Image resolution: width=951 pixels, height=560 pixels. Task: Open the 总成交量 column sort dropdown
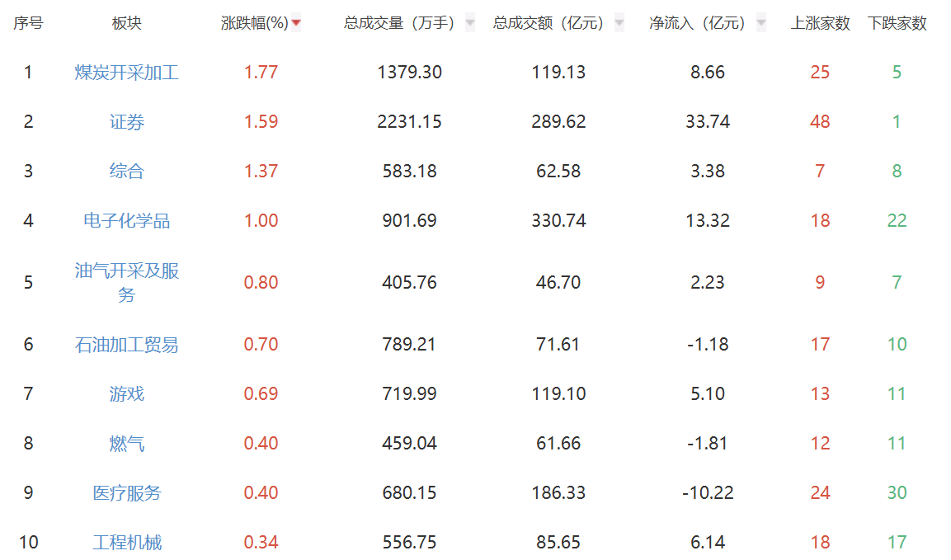pyautogui.click(x=470, y=22)
